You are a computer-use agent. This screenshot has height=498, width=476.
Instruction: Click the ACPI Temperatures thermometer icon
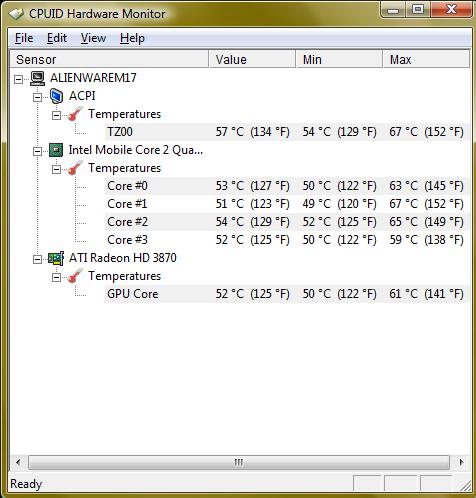(x=75, y=114)
